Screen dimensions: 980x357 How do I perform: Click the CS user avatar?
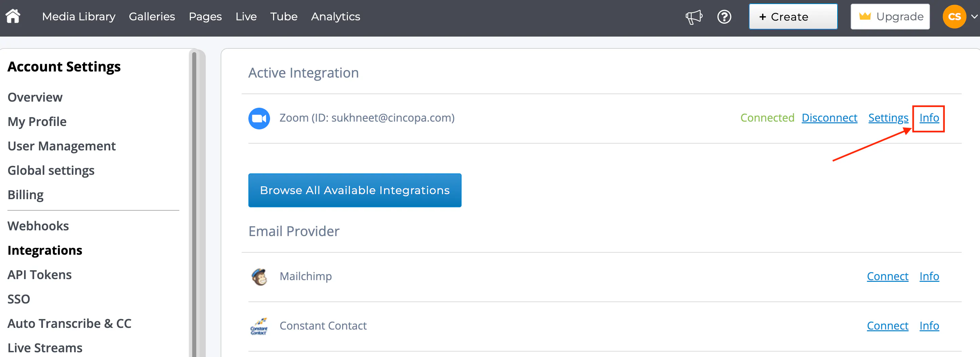[x=954, y=16]
